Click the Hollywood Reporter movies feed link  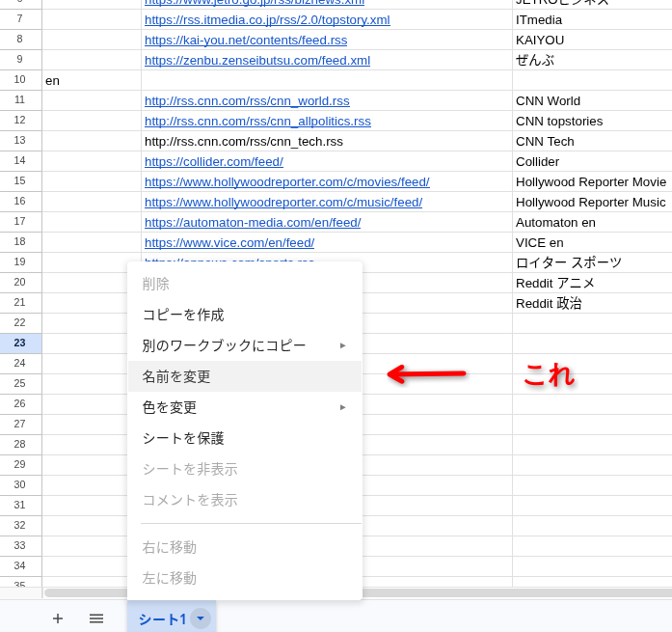click(286, 182)
